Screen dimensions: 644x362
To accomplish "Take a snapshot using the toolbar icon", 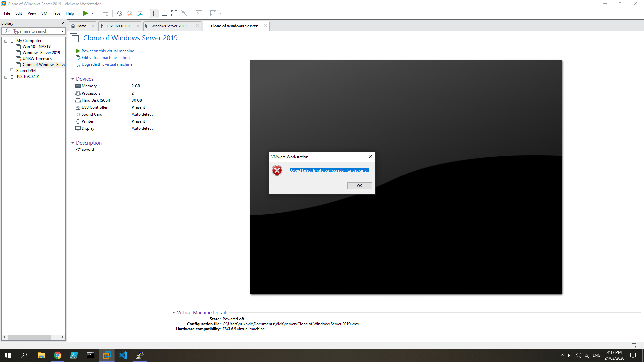I will click(x=119, y=13).
